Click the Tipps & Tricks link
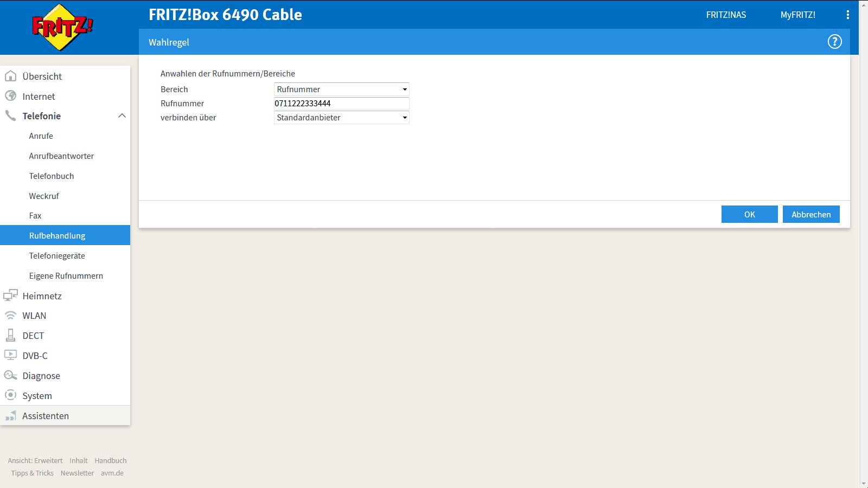The image size is (868, 488). coord(33,473)
